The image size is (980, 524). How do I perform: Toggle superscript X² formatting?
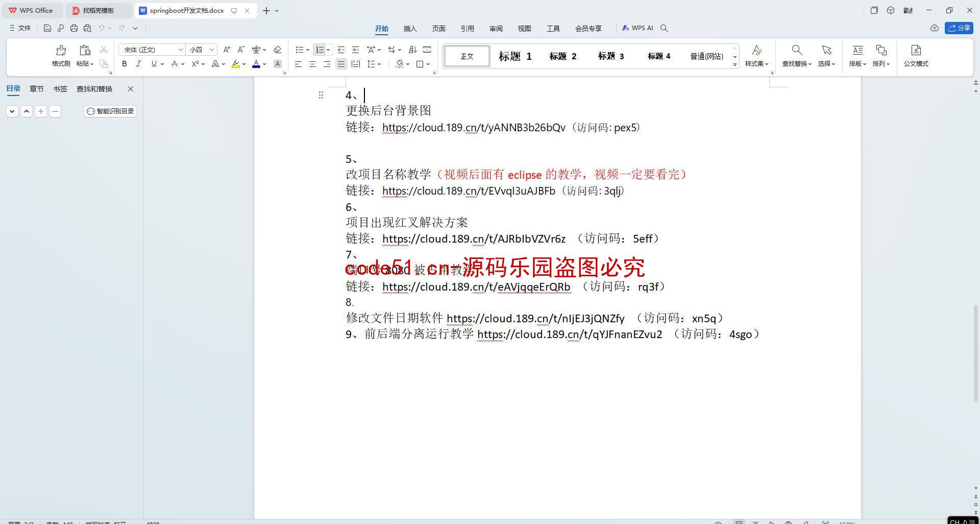(x=195, y=64)
